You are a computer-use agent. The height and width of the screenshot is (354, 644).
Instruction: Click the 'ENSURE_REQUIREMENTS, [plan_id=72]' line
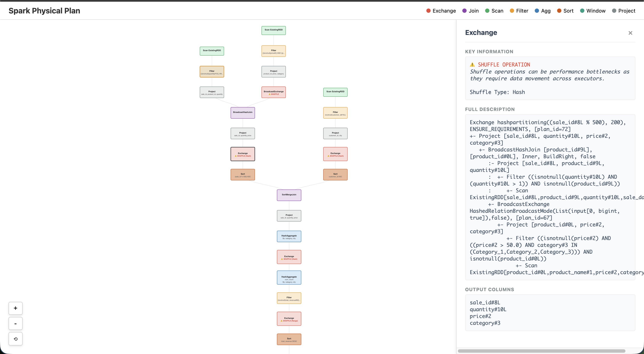coord(520,129)
